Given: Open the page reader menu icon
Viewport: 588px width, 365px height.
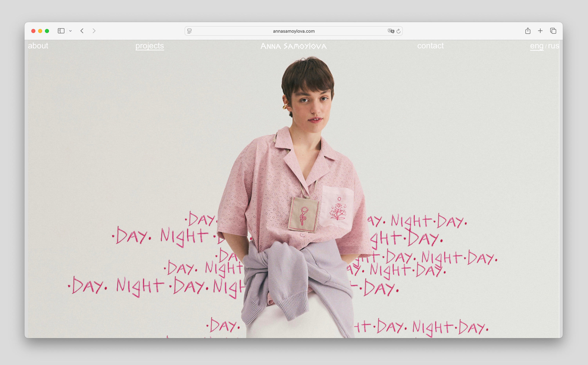Looking at the screenshot, I should [x=189, y=31].
